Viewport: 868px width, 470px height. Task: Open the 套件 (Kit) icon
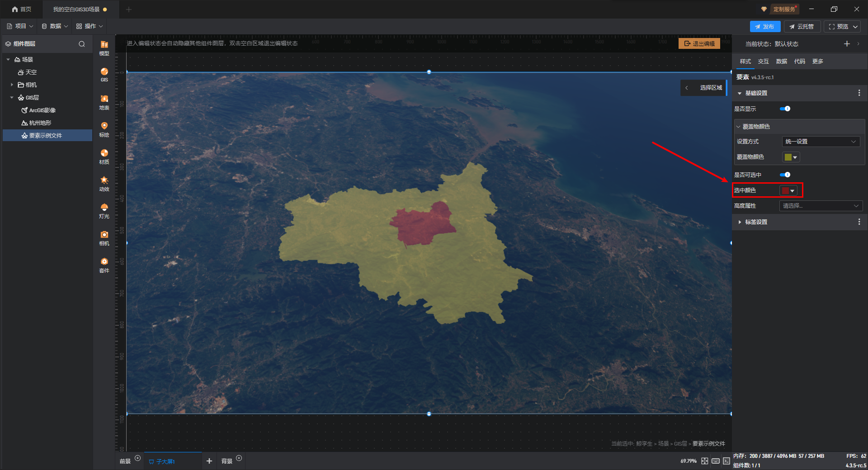click(x=104, y=264)
